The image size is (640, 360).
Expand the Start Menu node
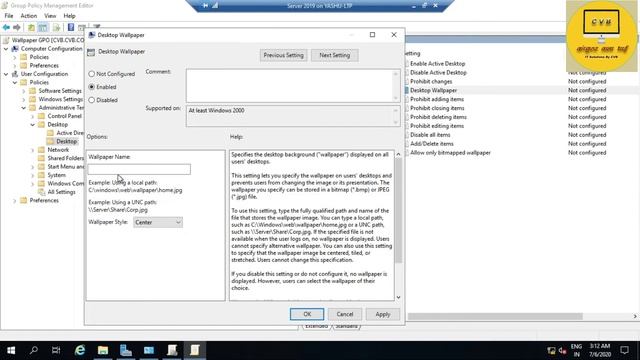33,167
